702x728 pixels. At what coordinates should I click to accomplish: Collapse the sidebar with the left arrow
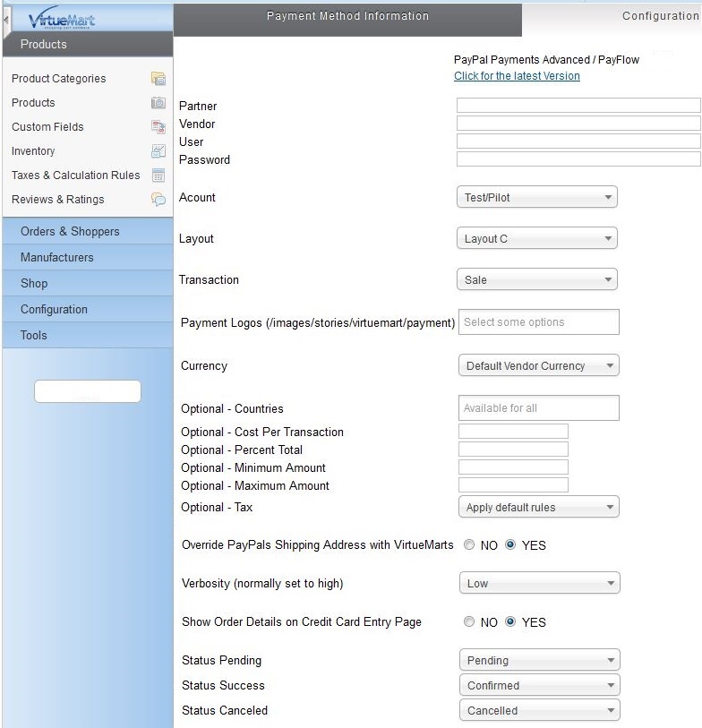pos(5,20)
